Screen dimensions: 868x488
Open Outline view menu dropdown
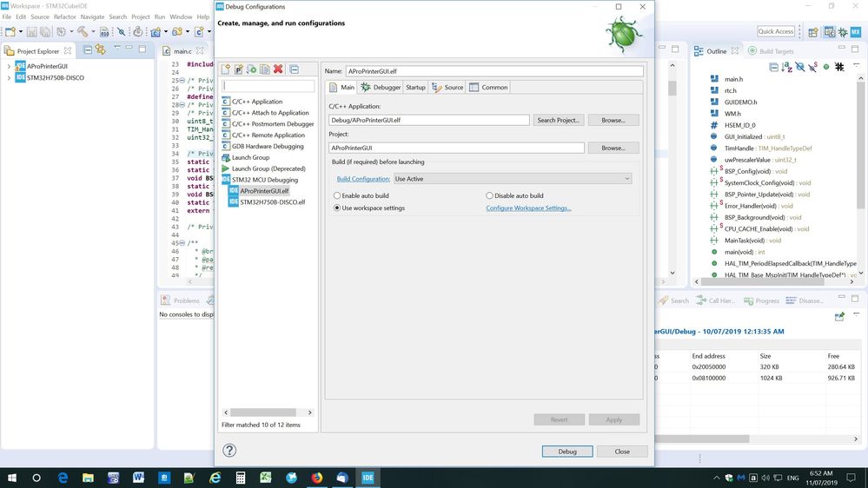pyautogui.click(x=856, y=66)
